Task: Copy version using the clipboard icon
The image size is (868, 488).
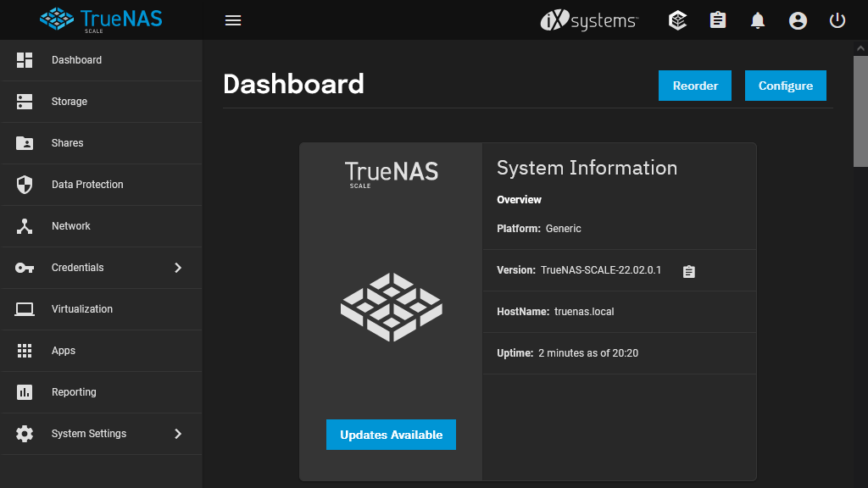Action: pyautogui.click(x=688, y=271)
